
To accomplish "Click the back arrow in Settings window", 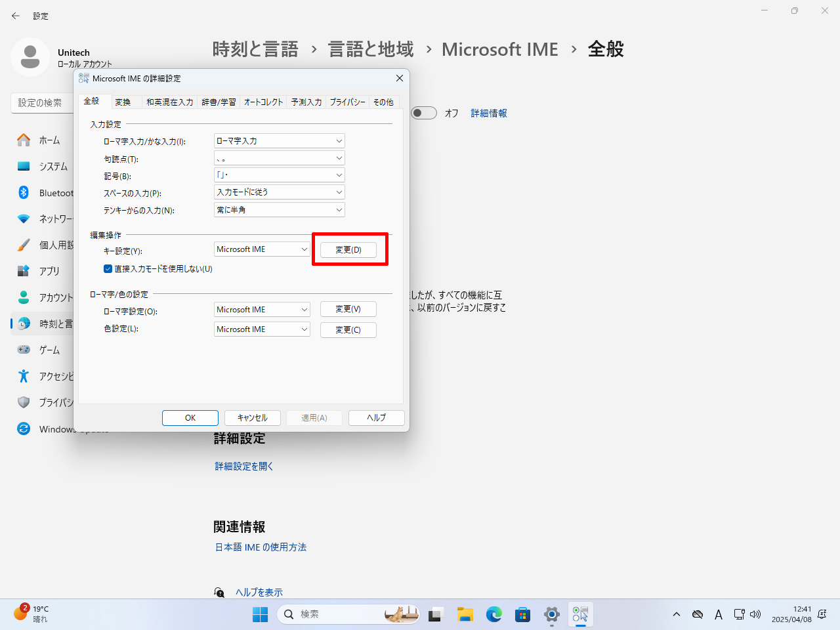I will coord(16,16).
